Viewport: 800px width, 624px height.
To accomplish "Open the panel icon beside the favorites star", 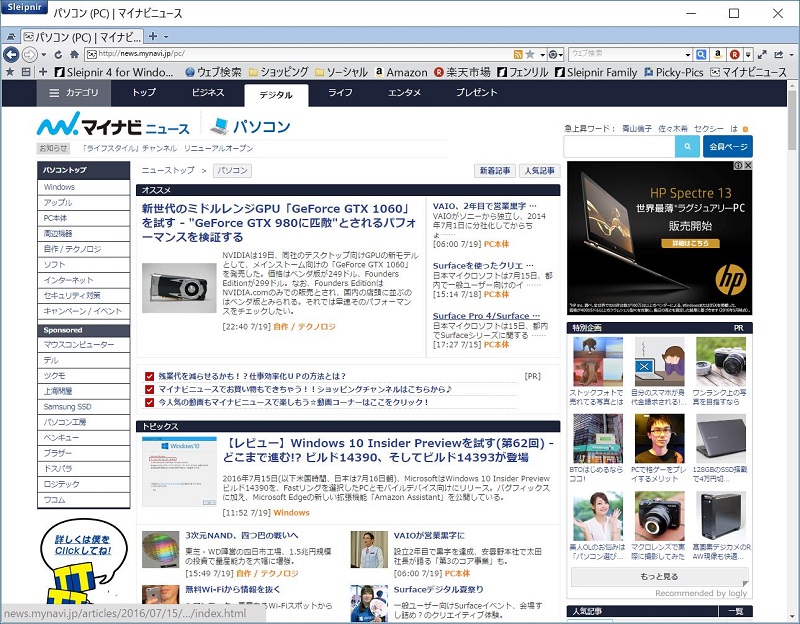I will point(26,72).
